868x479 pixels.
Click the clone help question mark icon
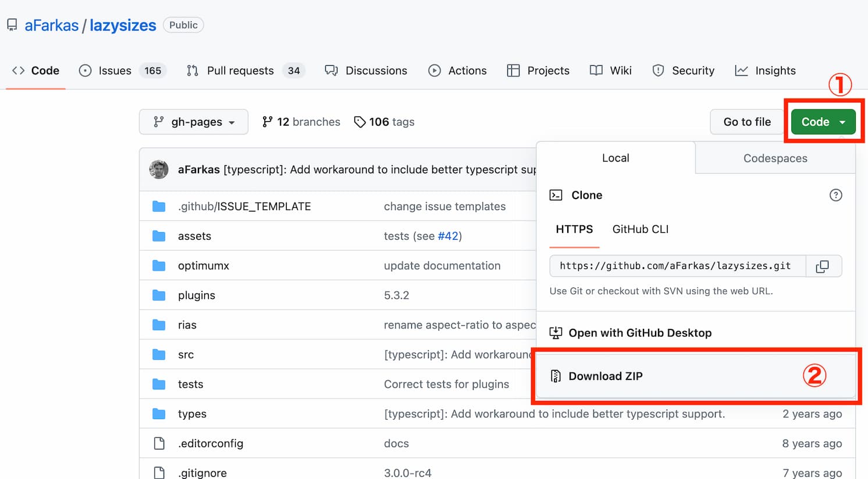coord(835,195)
